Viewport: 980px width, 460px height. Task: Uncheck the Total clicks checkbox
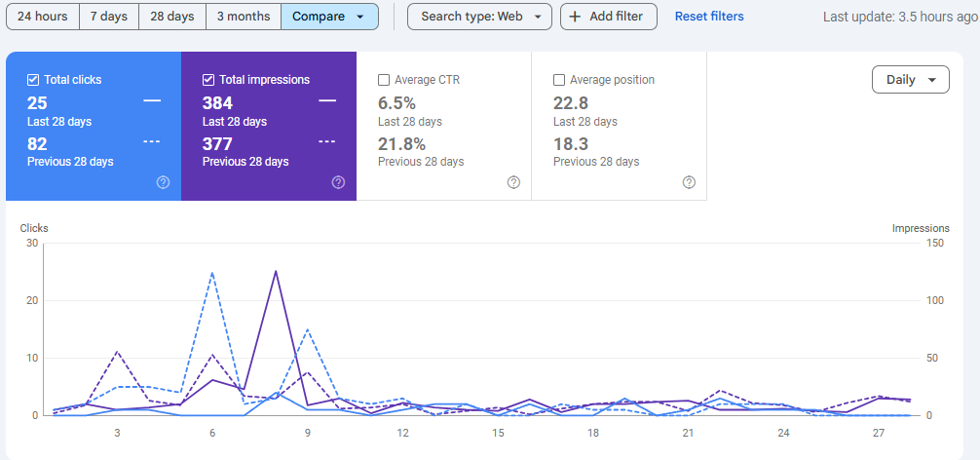pyautogui.click(x=33, y=80)
